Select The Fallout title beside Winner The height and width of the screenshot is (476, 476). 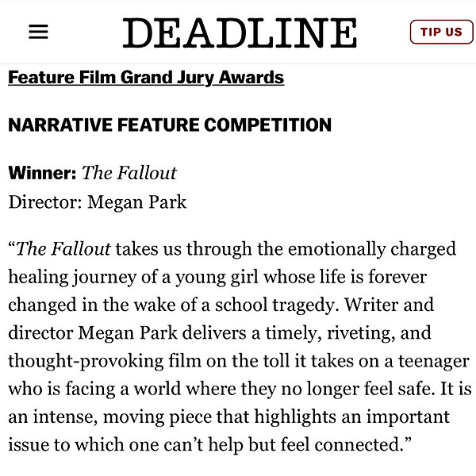pos(129,173)
